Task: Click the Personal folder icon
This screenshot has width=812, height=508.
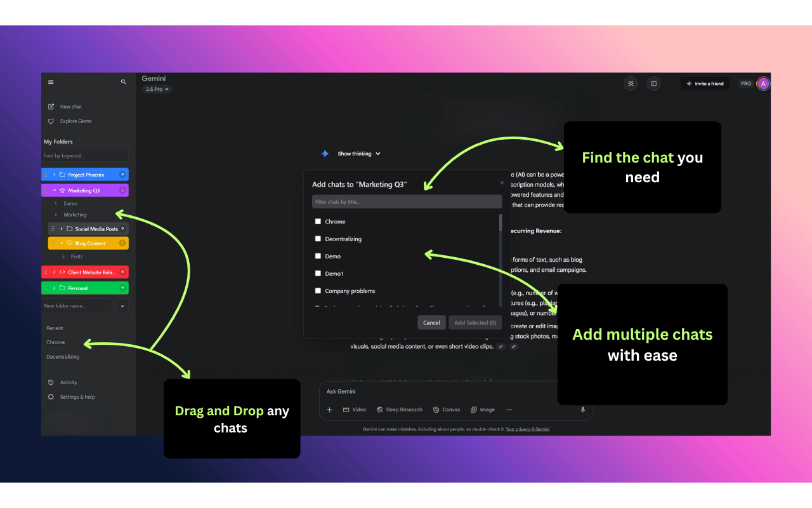Action: (x=62, y=288)
